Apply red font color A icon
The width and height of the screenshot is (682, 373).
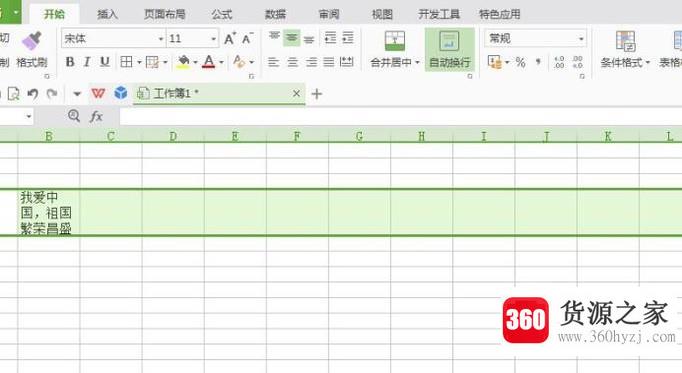[x=209, y=62]
